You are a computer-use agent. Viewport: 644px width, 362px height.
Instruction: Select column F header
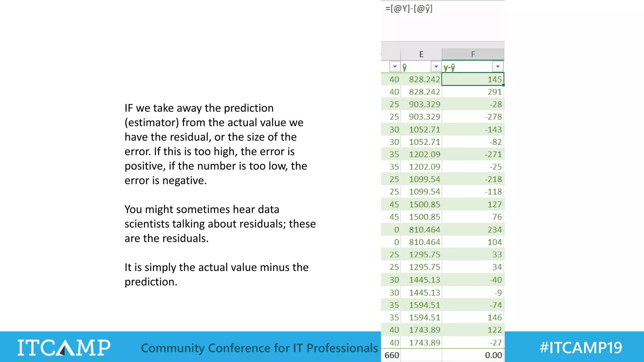pos(473,54)
